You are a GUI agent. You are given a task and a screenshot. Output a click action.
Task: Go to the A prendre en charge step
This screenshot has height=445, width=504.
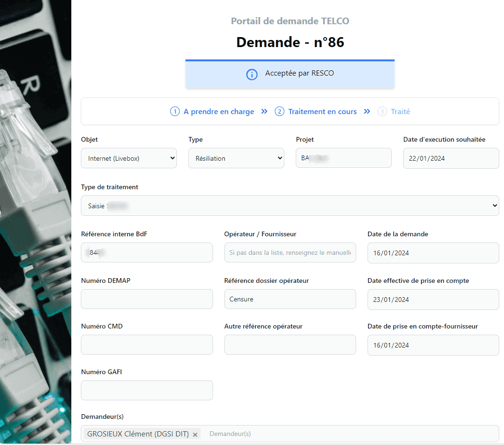(x=219, y=112)
